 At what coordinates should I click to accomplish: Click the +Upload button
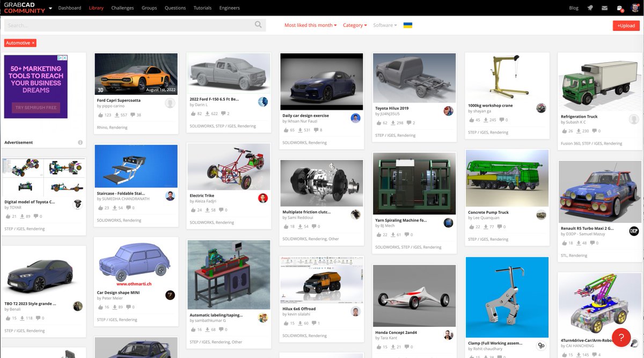(626, 25)
